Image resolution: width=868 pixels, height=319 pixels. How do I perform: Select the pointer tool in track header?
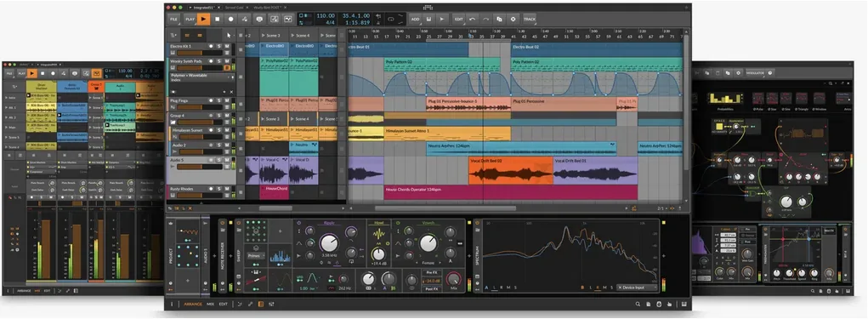pyautogui.click(x=229, y=35)
